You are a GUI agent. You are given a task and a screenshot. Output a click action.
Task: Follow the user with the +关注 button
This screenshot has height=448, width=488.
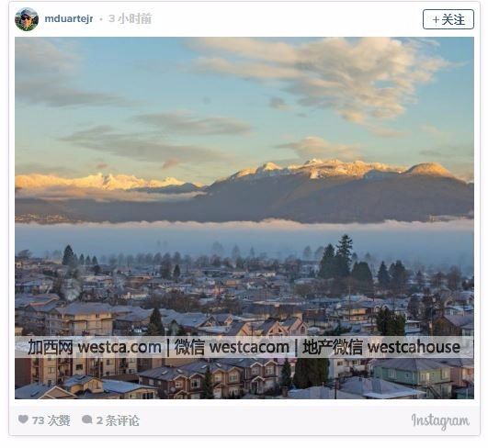[x=448, y=19]
